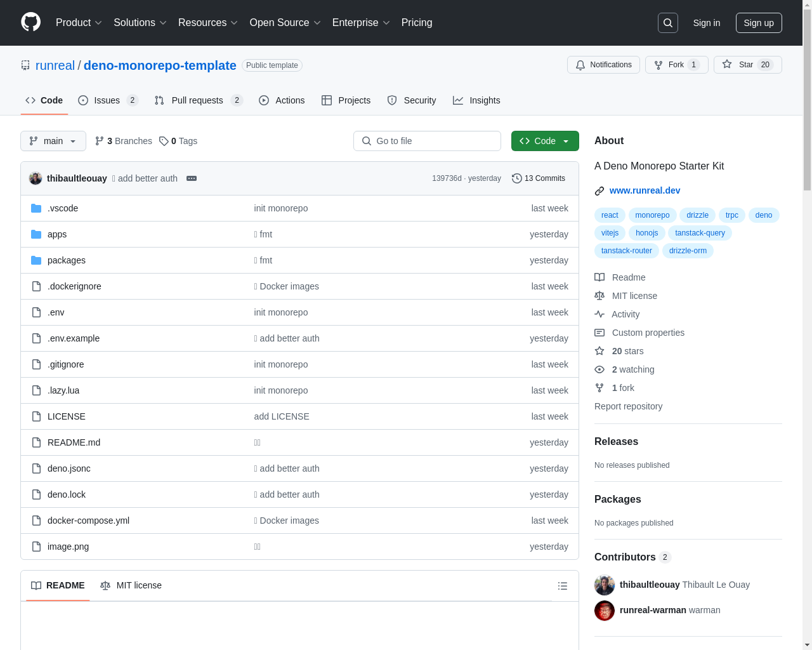Select the react topic tag
Screen dimensions: 812x650
coord(610,215)
